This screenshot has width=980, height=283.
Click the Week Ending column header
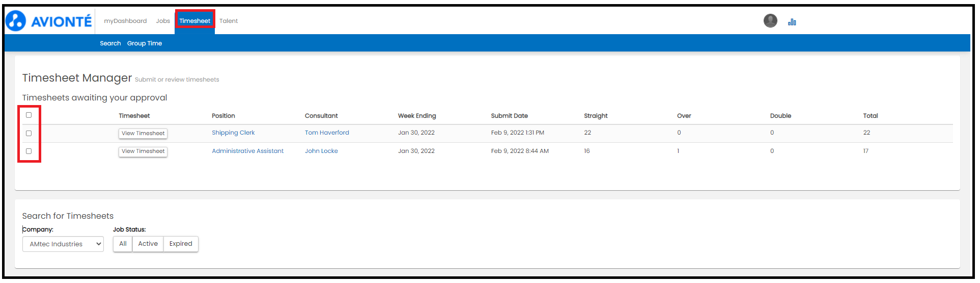[417, 116]
